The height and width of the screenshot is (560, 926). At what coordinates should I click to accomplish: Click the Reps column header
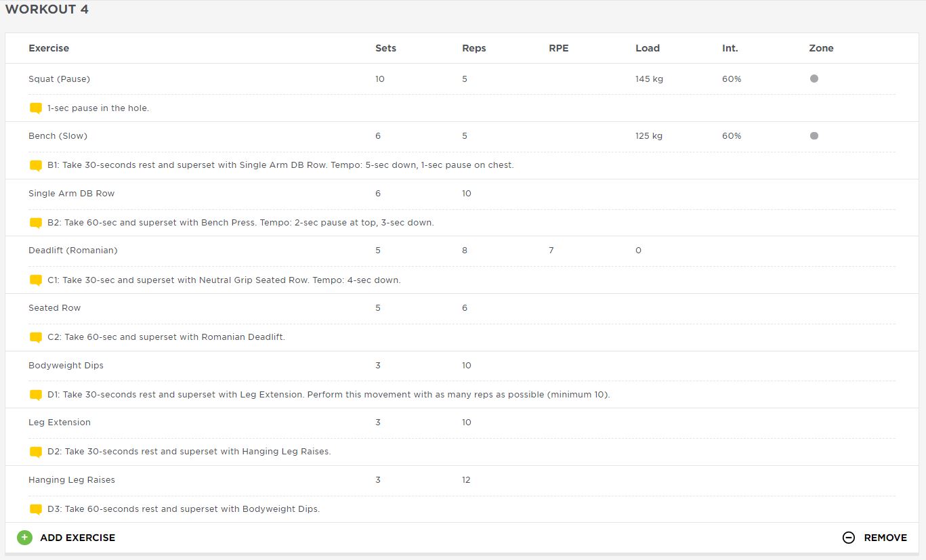474,48
